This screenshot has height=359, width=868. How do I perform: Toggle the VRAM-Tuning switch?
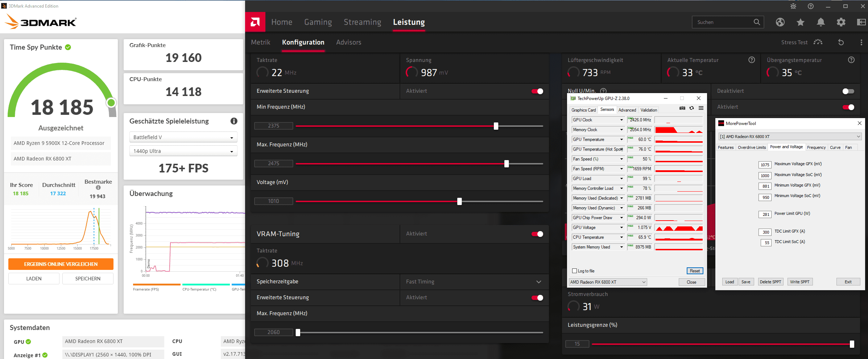537,234
